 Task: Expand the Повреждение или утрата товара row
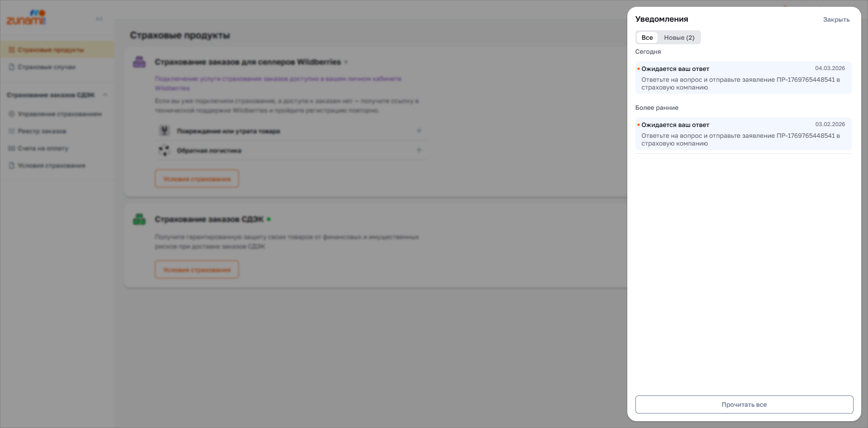419,131
